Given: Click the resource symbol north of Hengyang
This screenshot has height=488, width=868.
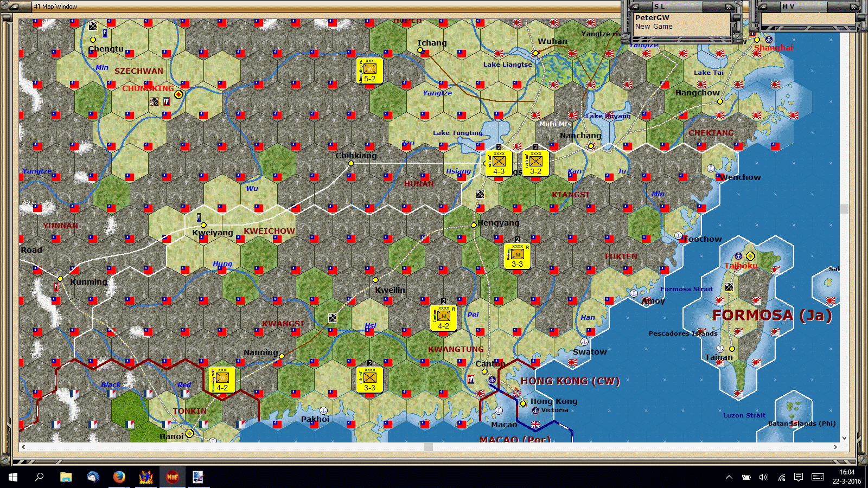Looking at the screenshot, I should [x=480, y=194].
